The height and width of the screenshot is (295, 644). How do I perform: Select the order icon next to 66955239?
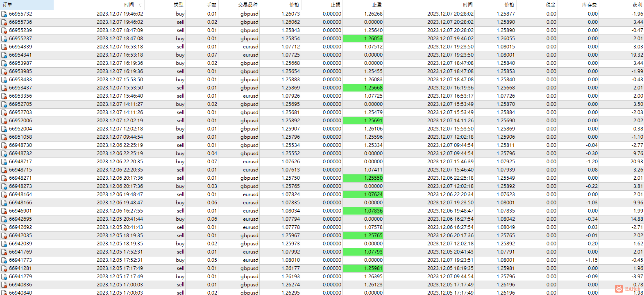4,30
